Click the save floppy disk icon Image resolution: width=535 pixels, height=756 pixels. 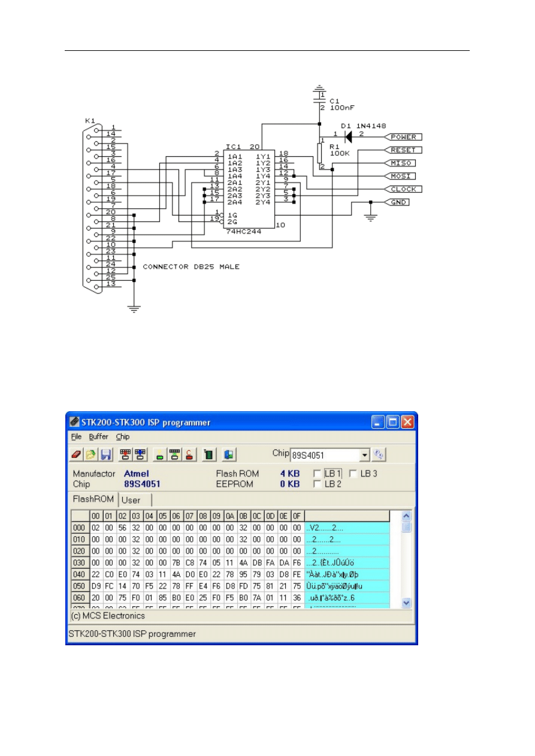105,455
